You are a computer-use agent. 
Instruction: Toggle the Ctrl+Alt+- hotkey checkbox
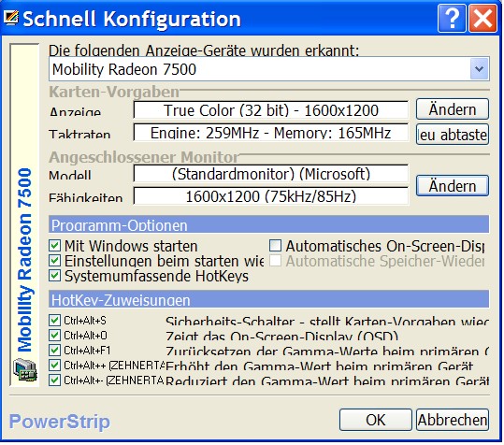pos(54,380)
